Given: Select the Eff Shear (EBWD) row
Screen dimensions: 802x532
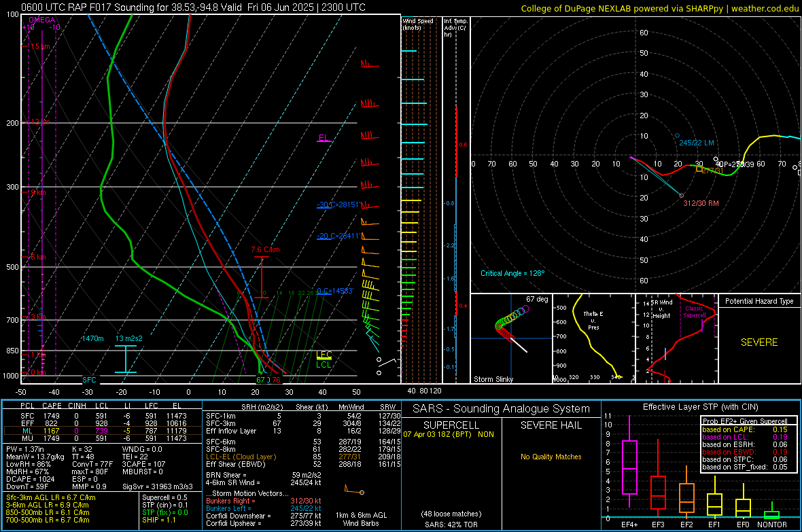Looking at the screenshot, I should pyautogui.click(x=303, y=465).
